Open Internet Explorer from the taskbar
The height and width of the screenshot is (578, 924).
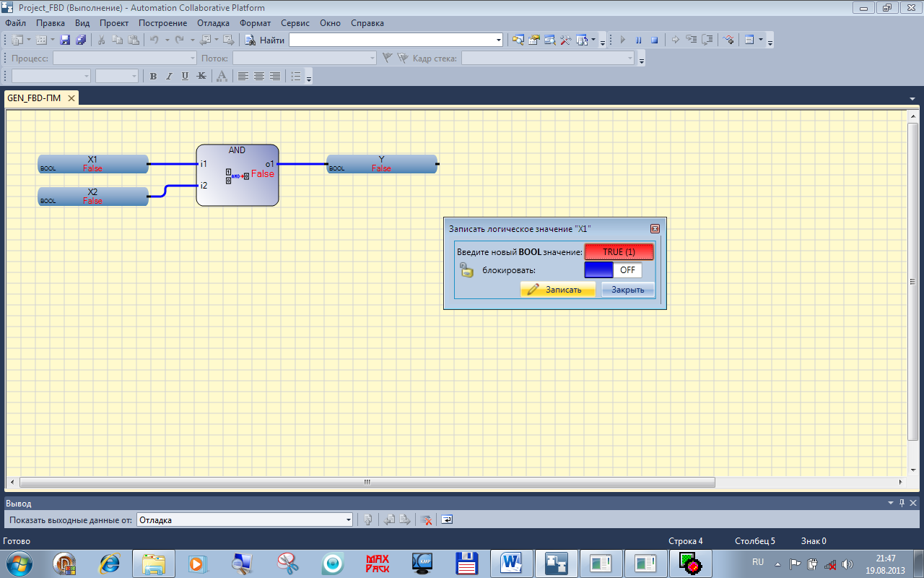pos(109,563)
